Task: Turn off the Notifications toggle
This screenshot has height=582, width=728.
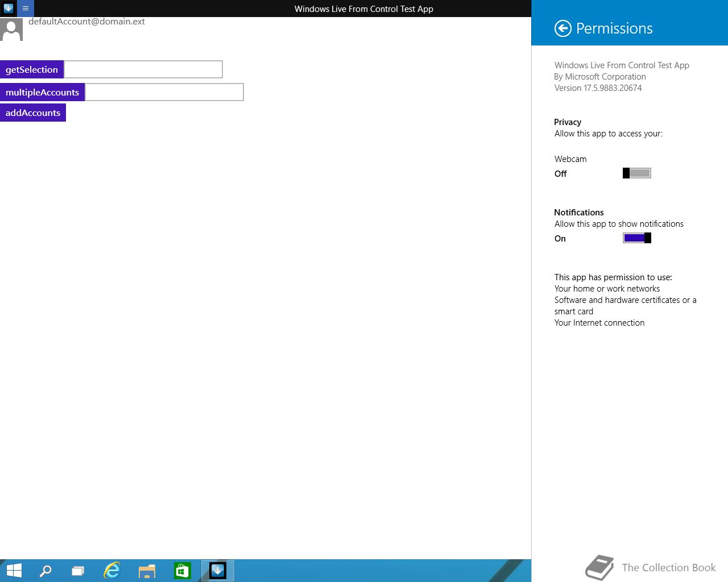Action: tap(637, 238)
